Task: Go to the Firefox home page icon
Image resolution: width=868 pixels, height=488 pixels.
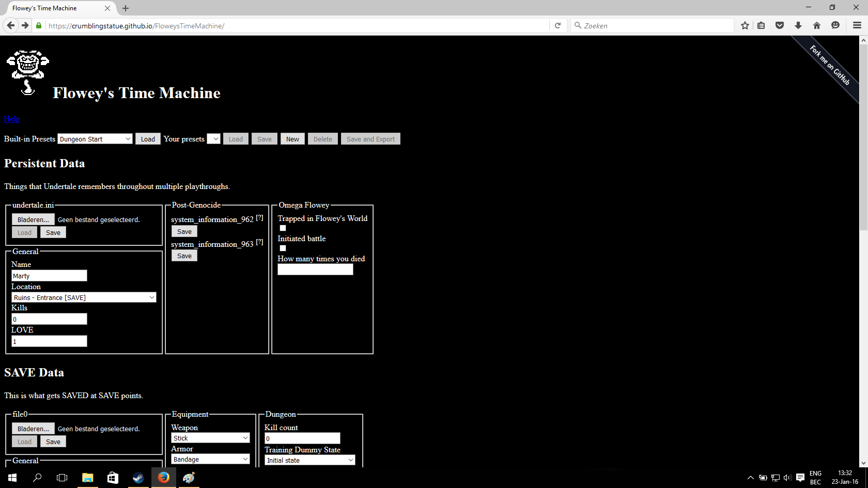Action: pyautogui.click(x=817, y=25)
